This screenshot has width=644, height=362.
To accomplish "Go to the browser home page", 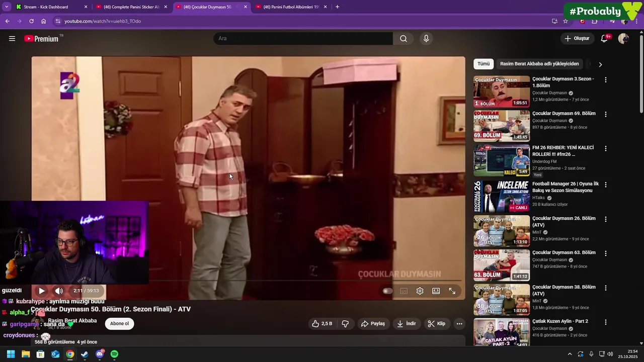I will [43, 21].
